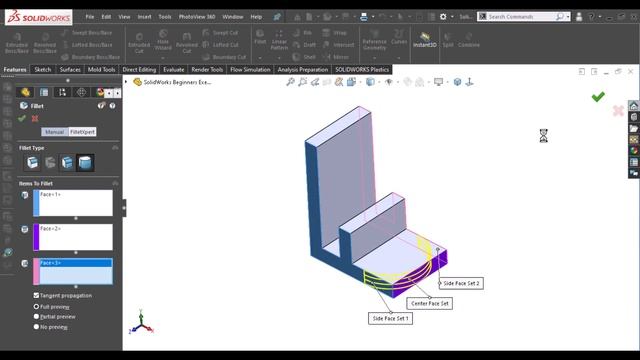Confirm fillet with viewport corner green checkmark

point(598,97)
